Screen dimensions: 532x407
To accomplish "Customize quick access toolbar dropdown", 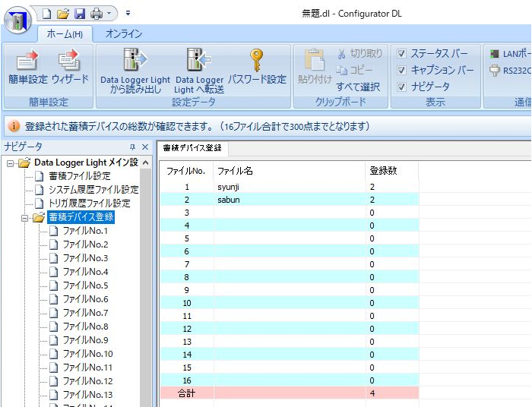I will pos(128,14).
